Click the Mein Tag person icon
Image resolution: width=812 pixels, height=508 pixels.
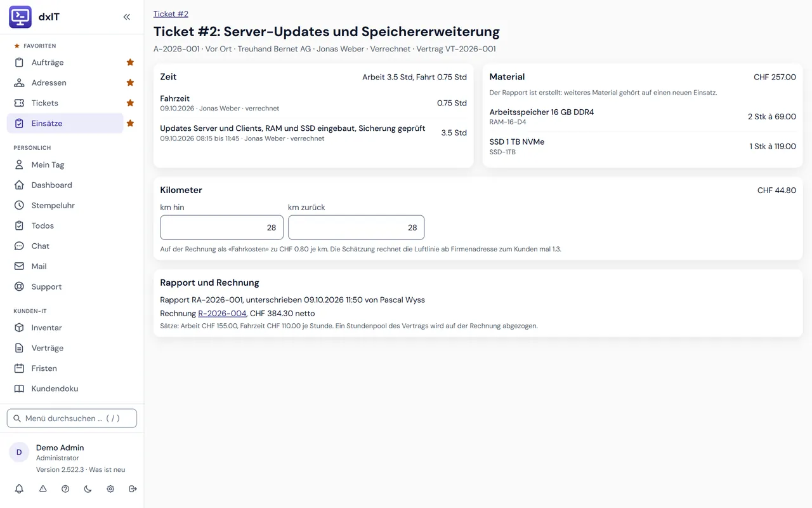pyautogui.click(x=19, y=164)
